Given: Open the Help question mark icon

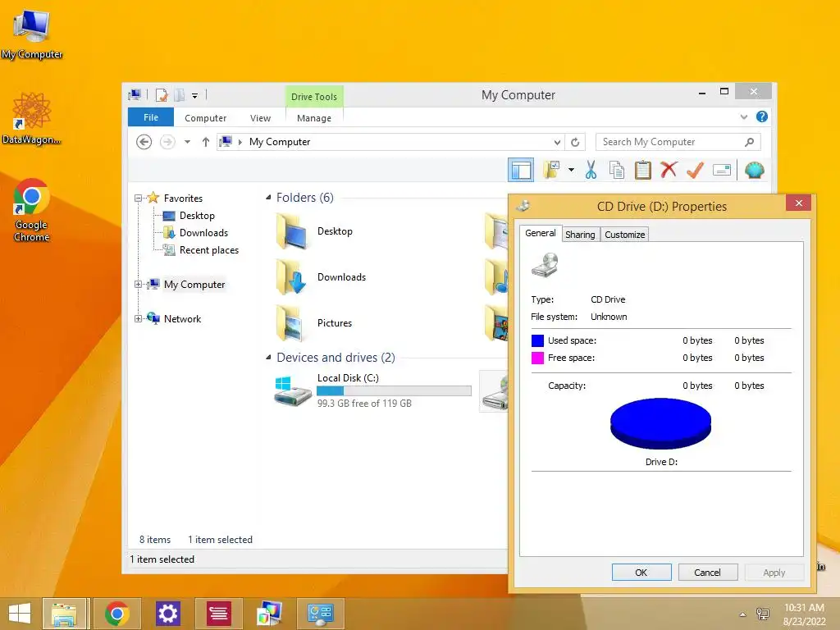Looking at the screenshot, I should (762, 116).
